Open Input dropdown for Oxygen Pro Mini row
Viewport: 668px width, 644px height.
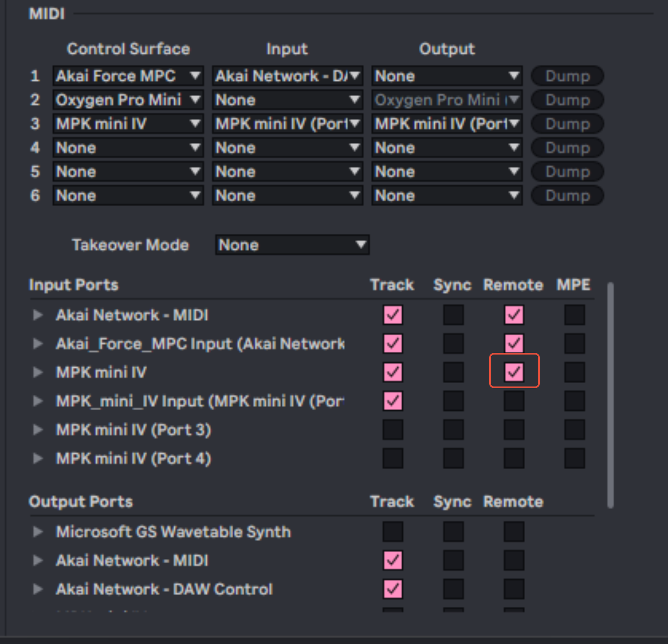287,100
